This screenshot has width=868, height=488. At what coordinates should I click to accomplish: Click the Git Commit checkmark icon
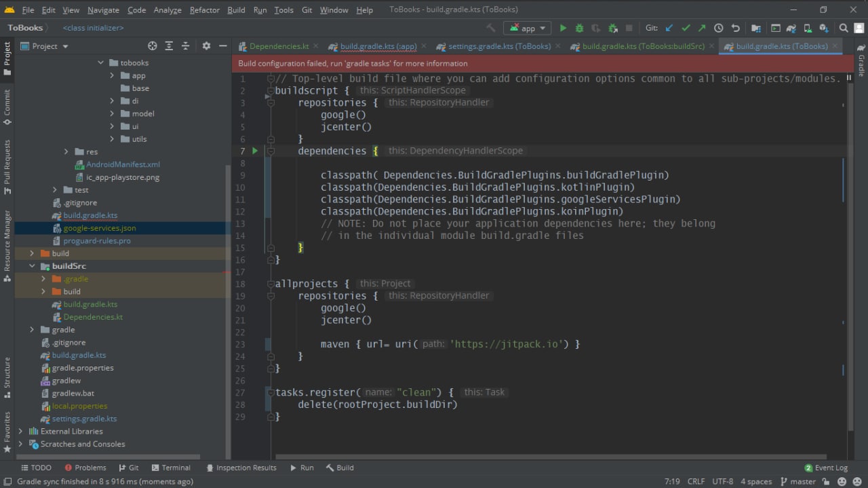point(686,28)
